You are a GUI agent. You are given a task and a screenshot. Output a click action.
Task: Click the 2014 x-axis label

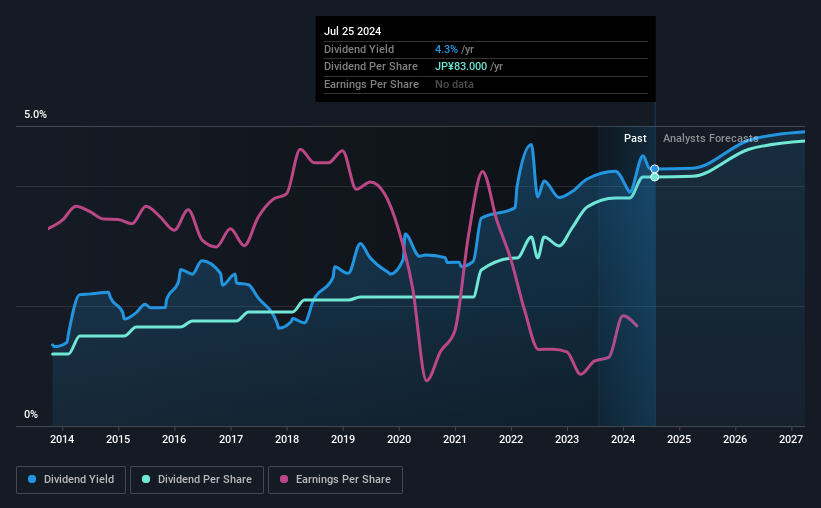click(62, 439)
